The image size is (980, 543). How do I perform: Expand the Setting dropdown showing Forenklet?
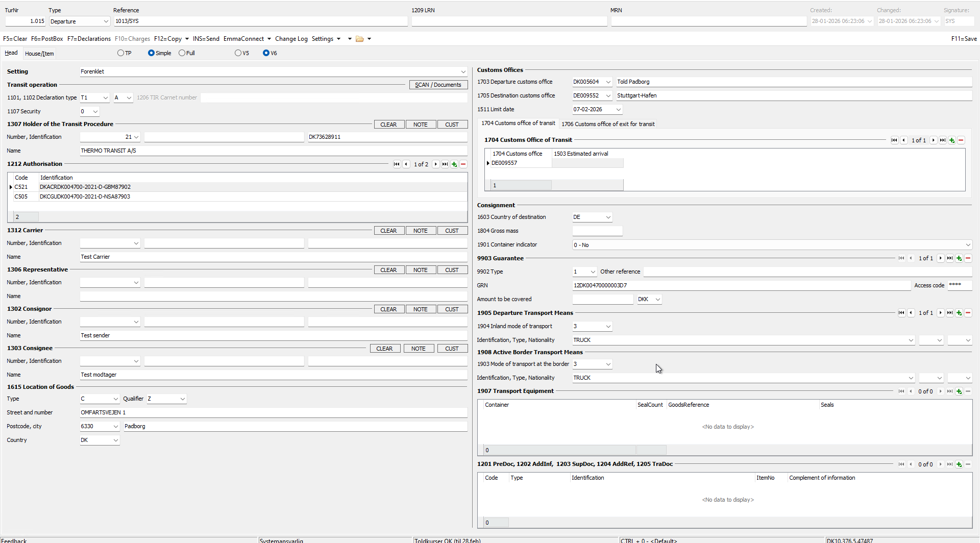pos(463,72)
